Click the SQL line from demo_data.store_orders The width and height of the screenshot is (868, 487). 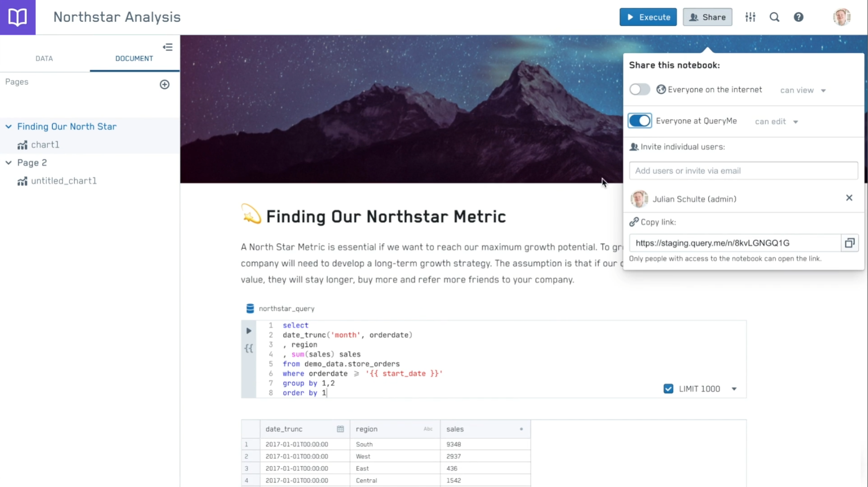(341, 364)
